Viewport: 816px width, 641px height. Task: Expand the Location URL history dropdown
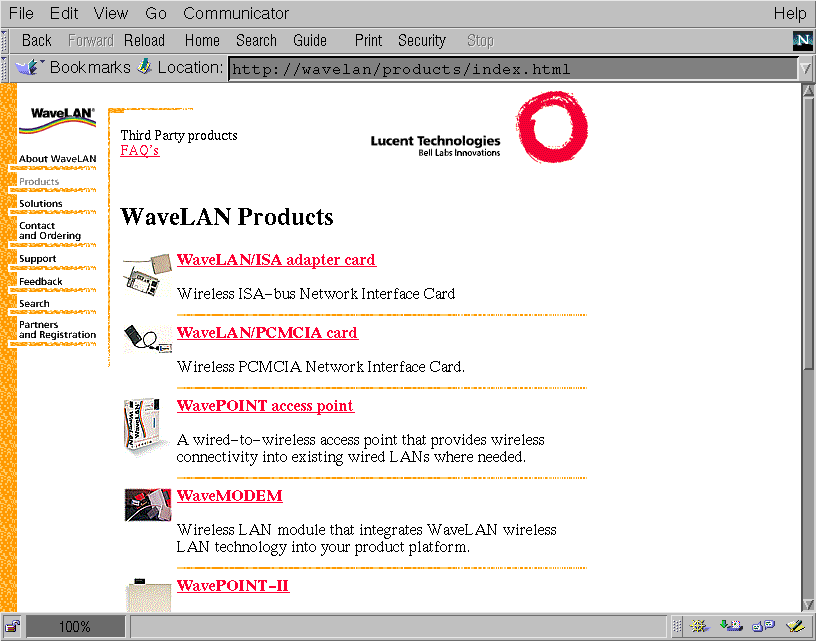(x=805, y=70)
